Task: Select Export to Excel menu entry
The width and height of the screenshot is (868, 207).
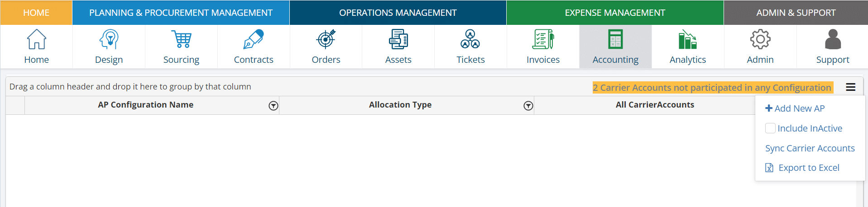Action: (808, 168)
